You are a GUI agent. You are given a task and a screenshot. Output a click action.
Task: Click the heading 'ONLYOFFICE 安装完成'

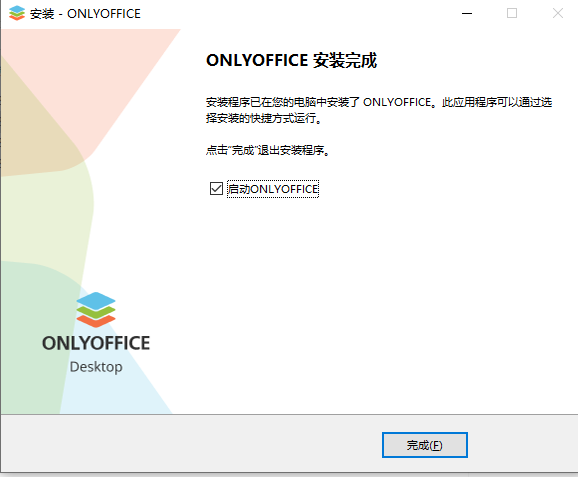click(292, 60)
